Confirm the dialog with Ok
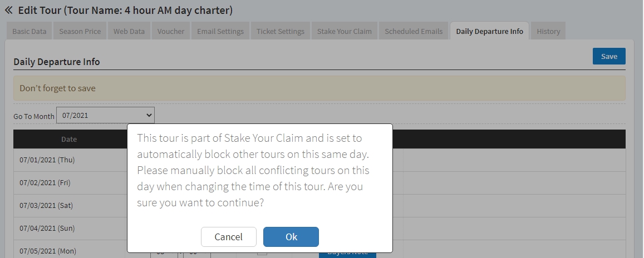Screen dimensions: 644x258 291,237
